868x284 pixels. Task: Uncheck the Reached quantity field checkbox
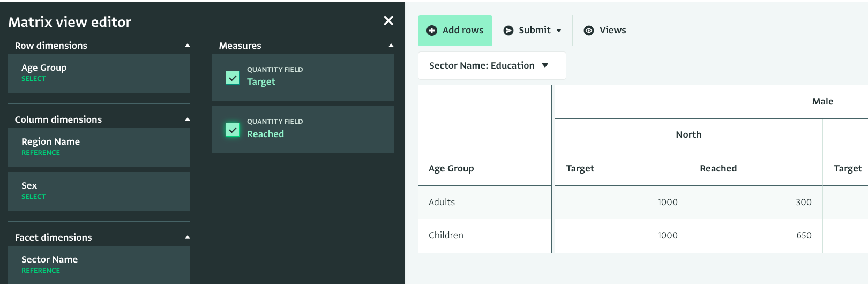coord(233,130)
